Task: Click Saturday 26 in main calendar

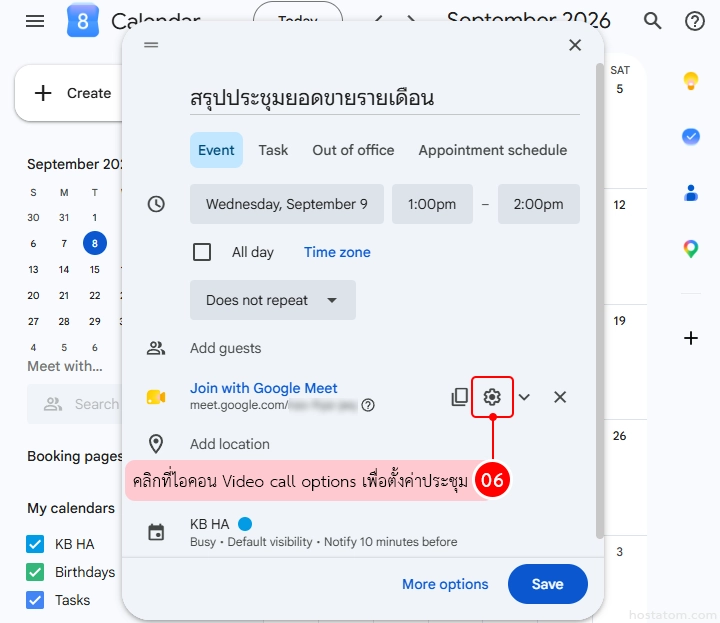Action: (x=619, y=436)
